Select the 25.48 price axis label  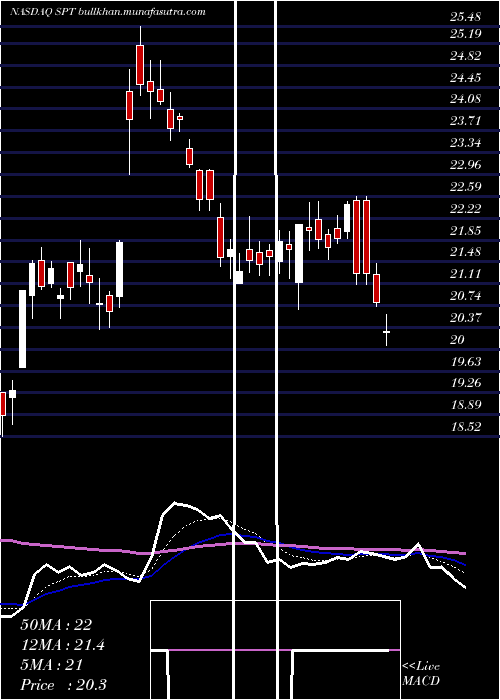(x=466, y=17)
